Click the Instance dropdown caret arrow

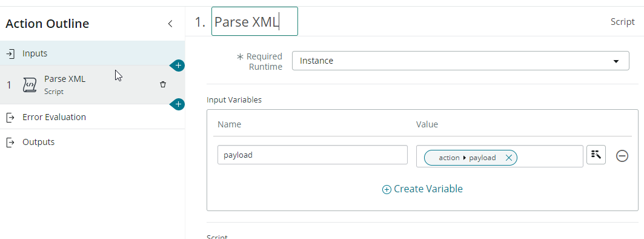tap(616, 61)
